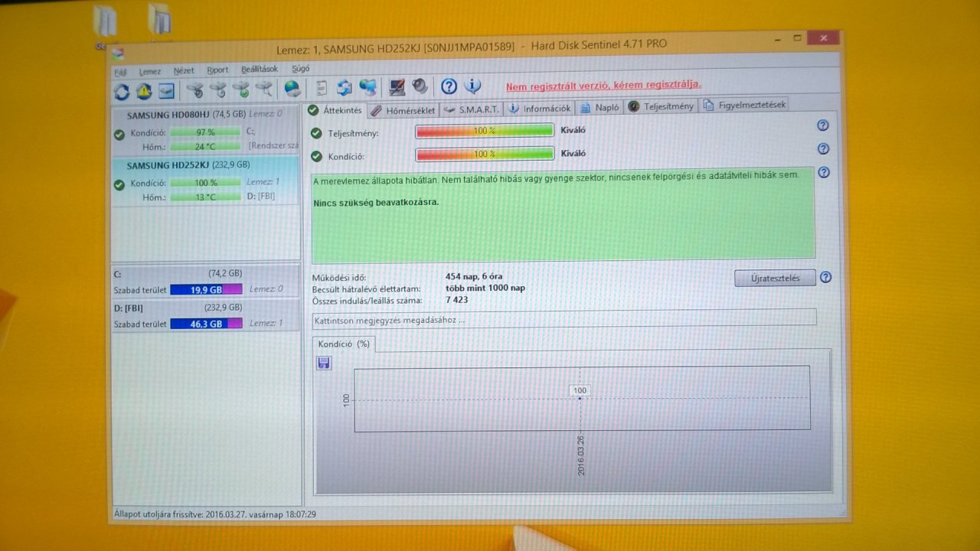
Task: Click the C: partition label
Action: (x=117, y=273)
